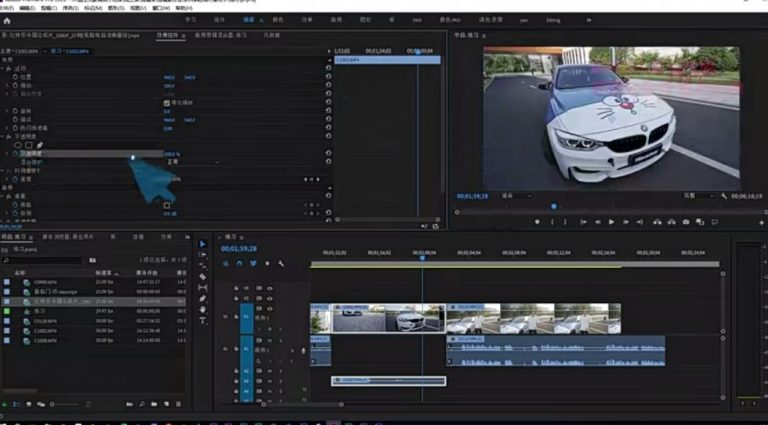This screenshot has width=768, height=425.
Task: Open the Edit menu in the menu bar
Action: 27,7
